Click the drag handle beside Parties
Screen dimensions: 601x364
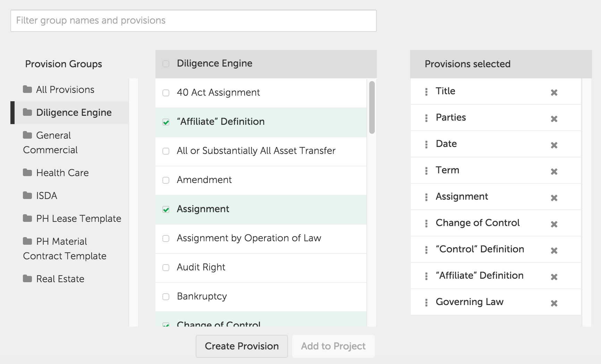pos(426,118)
